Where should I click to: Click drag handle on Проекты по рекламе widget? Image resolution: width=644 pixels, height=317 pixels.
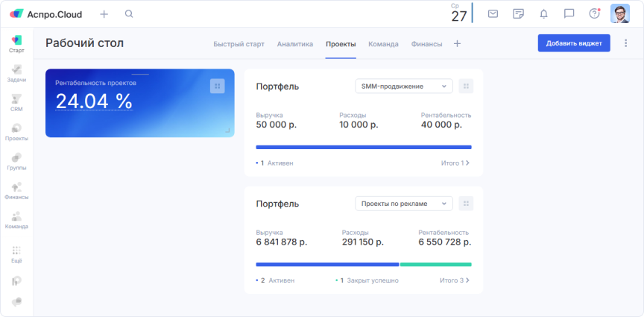tap(466, 204)
